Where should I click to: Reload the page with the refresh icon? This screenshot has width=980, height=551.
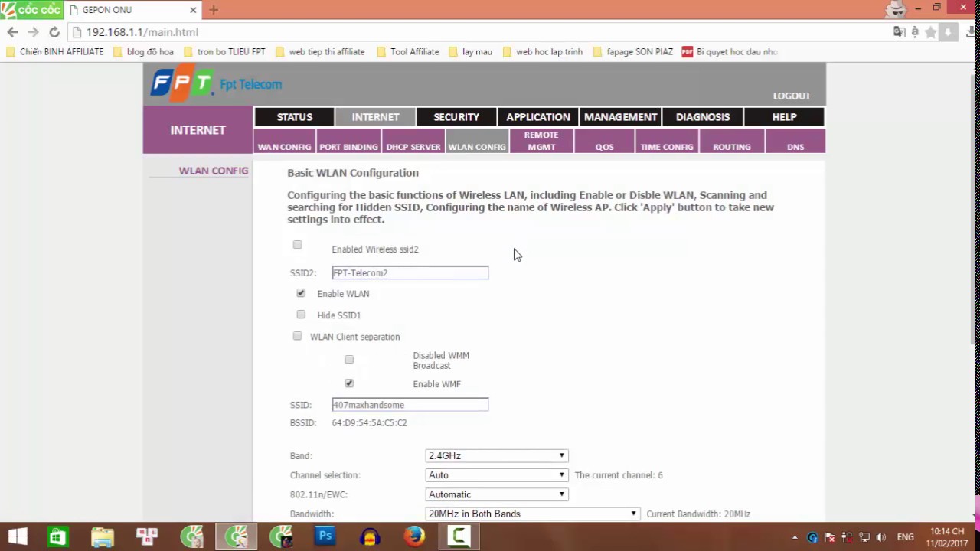(54, 32)
